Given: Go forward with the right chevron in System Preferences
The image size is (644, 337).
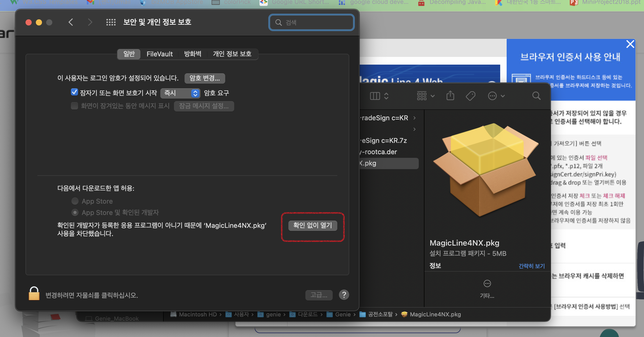Looking at the screenshot, I should [90, 22].
